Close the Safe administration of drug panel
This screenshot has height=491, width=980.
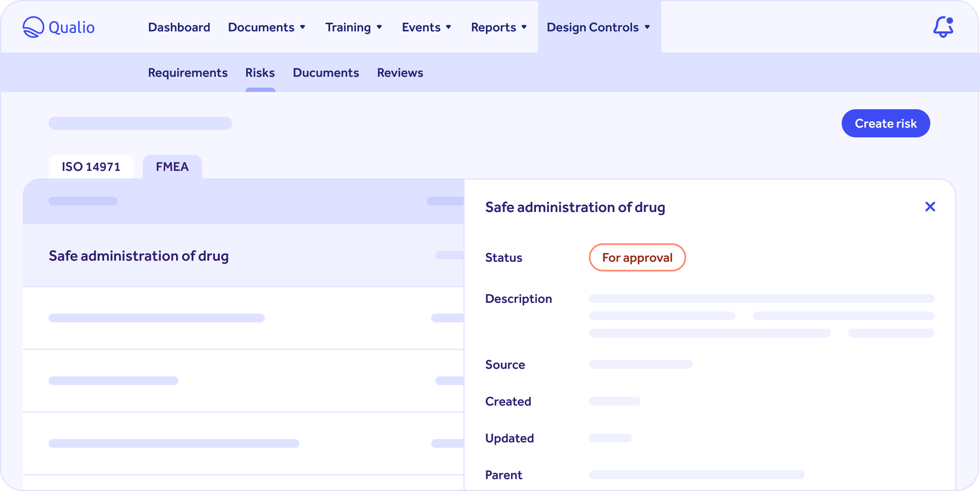(x=931, y=207)
